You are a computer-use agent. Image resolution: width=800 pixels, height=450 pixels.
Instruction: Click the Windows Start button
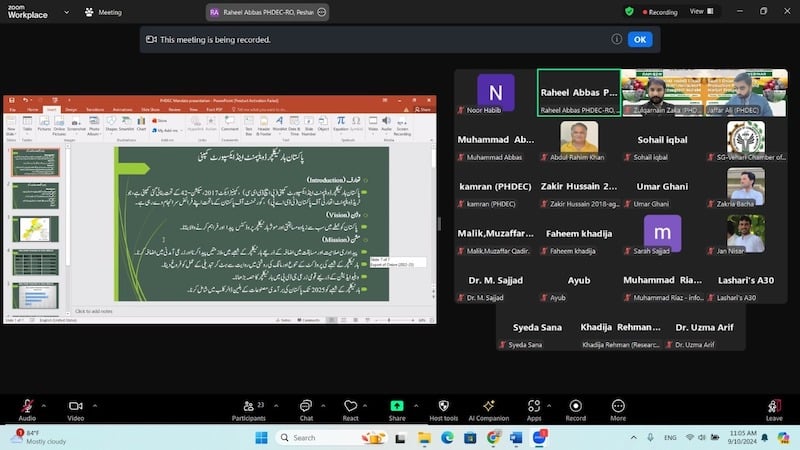(x=261, y=438)
